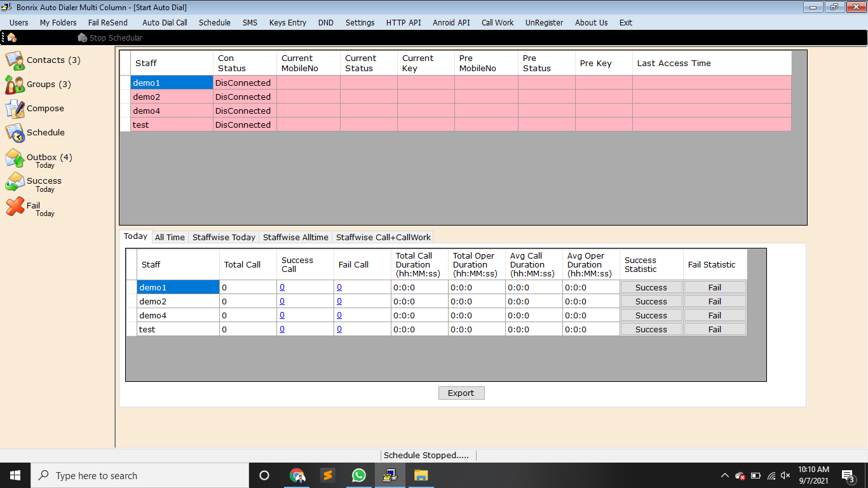The image size is (868, 488).
Task: Click the Windows search box on the taskbar
Action: coord(139,475)
